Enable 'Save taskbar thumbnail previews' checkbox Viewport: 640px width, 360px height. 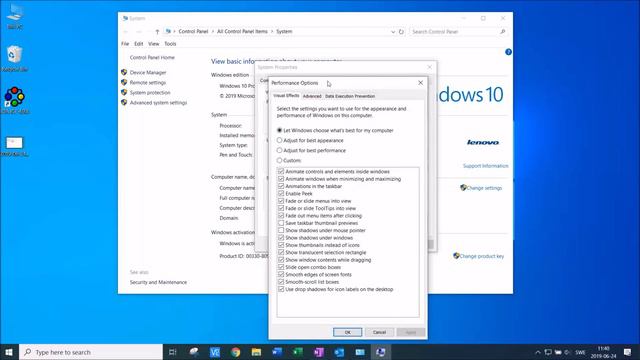pyautogui.click(x=281, y=223)
